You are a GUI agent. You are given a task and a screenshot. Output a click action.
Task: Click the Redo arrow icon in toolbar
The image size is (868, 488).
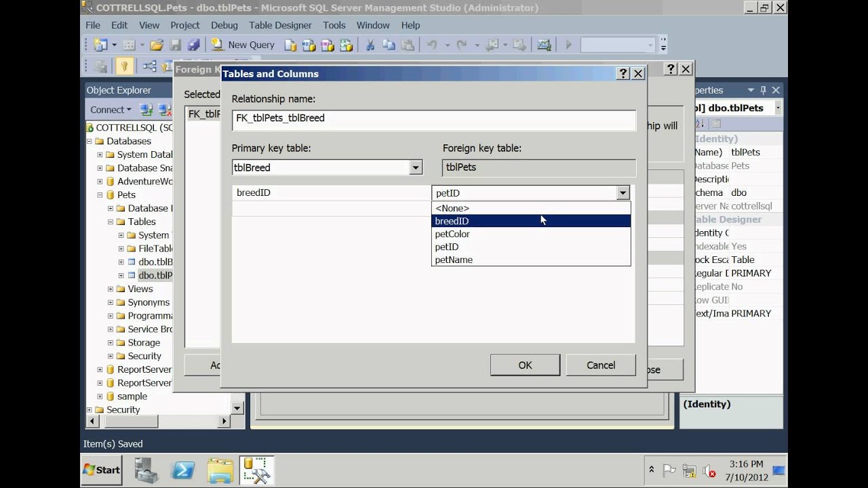pos(462,45)
